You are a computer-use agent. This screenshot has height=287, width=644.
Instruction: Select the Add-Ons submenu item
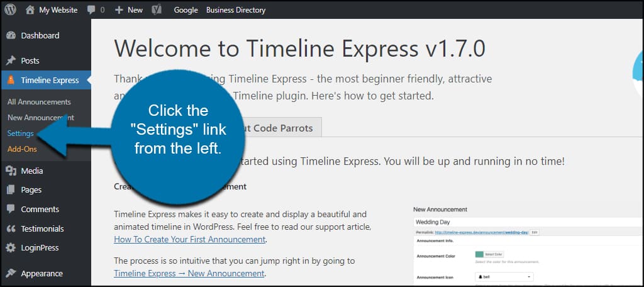pos(22,149)
